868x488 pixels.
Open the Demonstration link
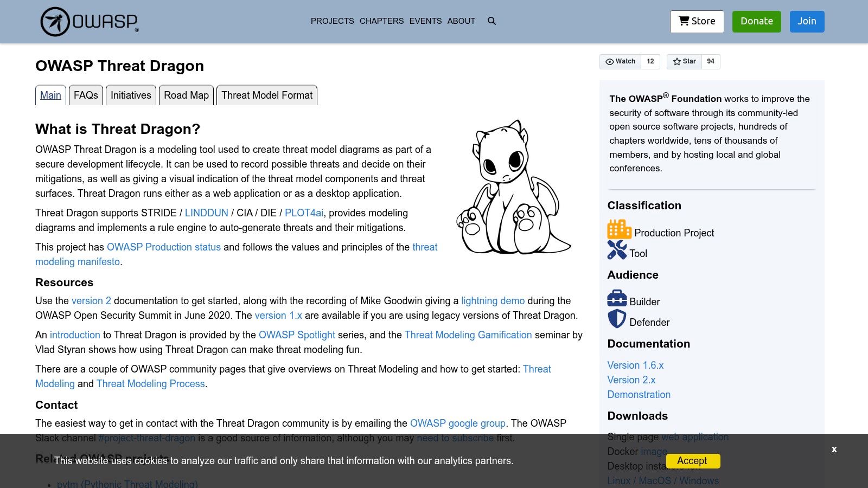[x=639, y=395]
